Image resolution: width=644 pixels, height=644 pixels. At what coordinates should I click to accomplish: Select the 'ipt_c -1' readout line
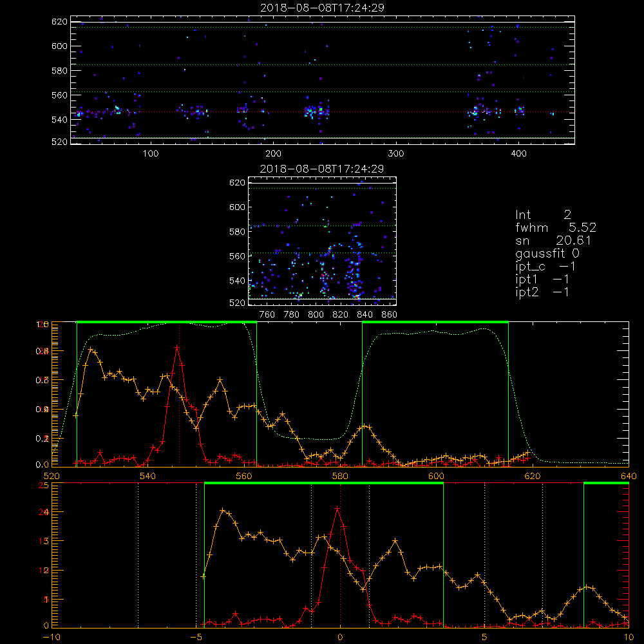(x=545, y=267)
